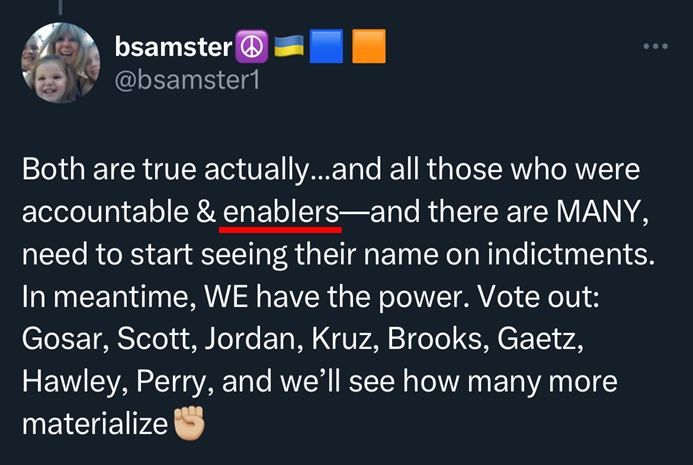Image resolution: width=693 pixels, height=465 pixels.
Task: Open the three-dot more options menu
Action: pos(655,46)
